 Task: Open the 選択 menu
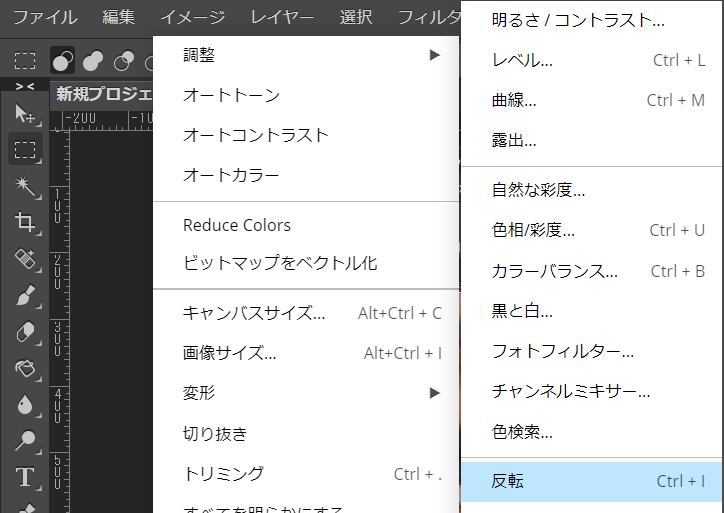pos(356,18)
